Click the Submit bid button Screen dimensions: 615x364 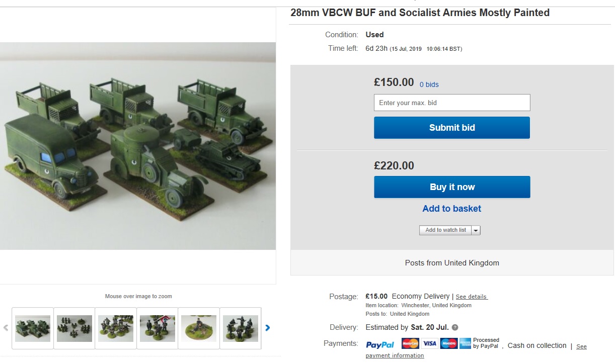click(x=451, y=127)
